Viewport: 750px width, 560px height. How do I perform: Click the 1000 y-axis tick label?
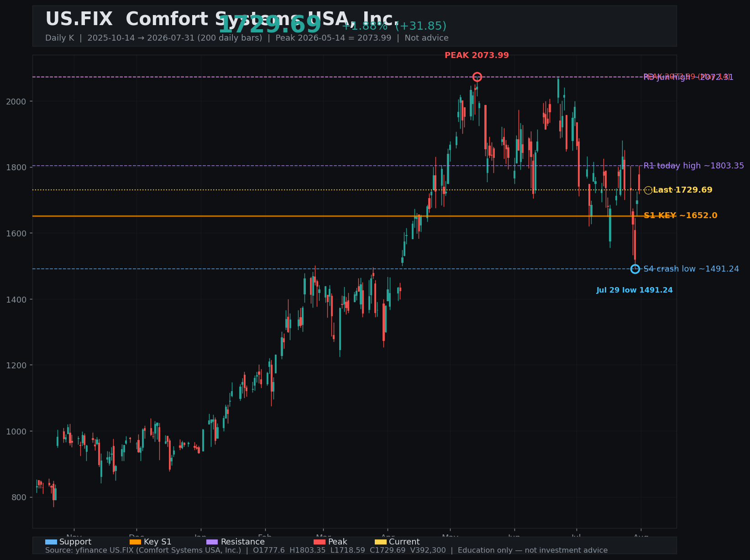pos(16,431)
